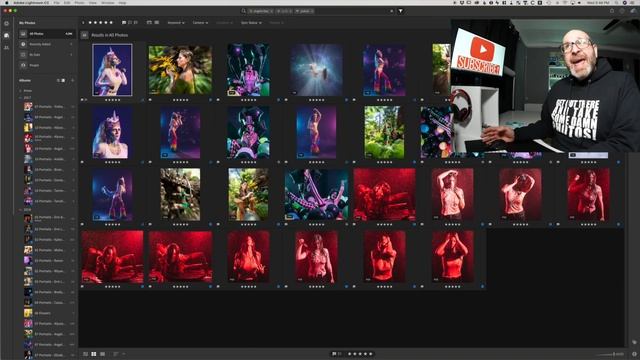The height and width of the screenshot is (360, 640).
Task: Select the woman with yellow flowers thumbnail
Action: (180, 70)
